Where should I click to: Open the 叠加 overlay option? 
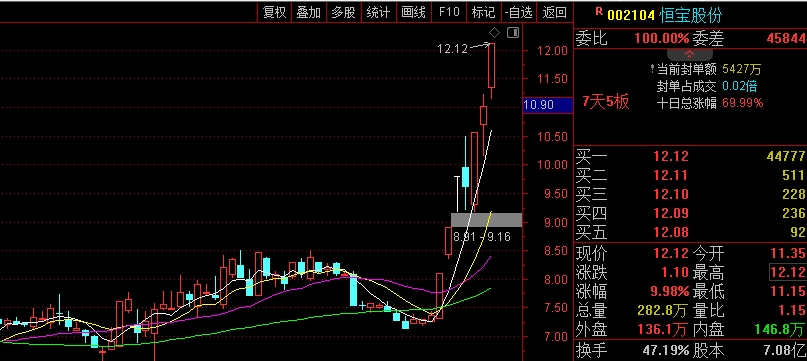point(309,12)
